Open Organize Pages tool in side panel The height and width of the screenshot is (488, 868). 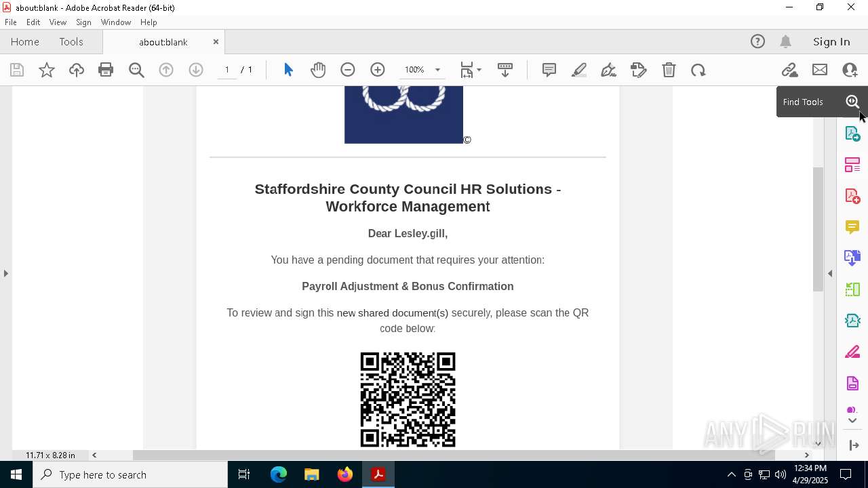(852, 165)
